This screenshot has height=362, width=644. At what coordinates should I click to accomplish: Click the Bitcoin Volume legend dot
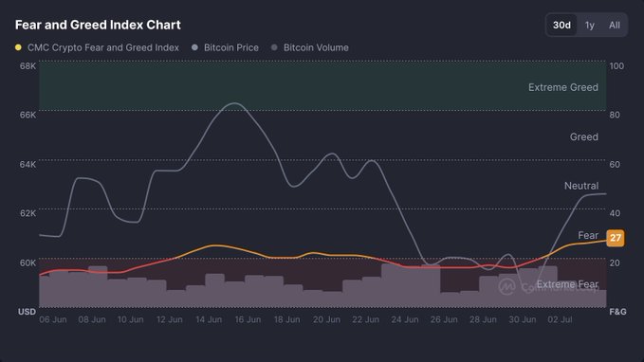coord(274,47)
